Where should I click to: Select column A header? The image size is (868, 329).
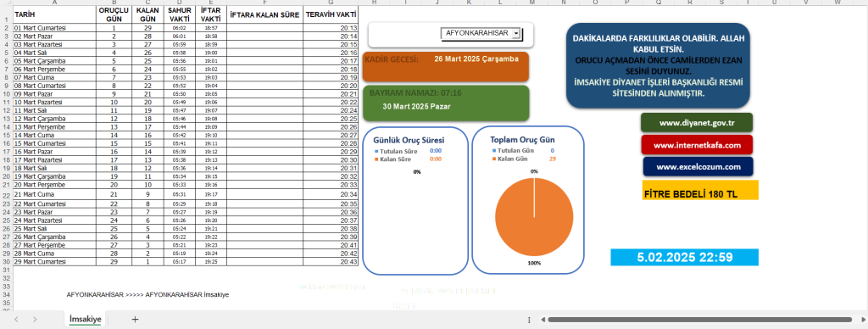[54, 3]
